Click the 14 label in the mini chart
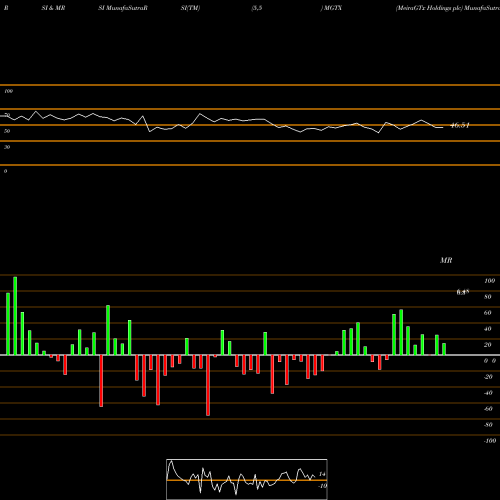The image size is (500, 500). coord(322,474)
